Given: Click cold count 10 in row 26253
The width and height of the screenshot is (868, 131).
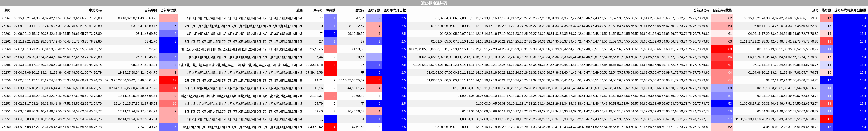Looking at the screenshot, I should [169, 104].
